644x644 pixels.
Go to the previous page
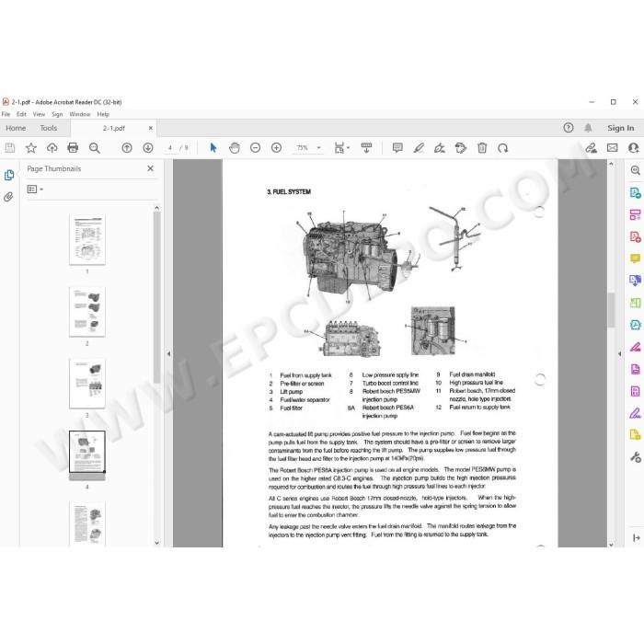[x=127, y=148]
